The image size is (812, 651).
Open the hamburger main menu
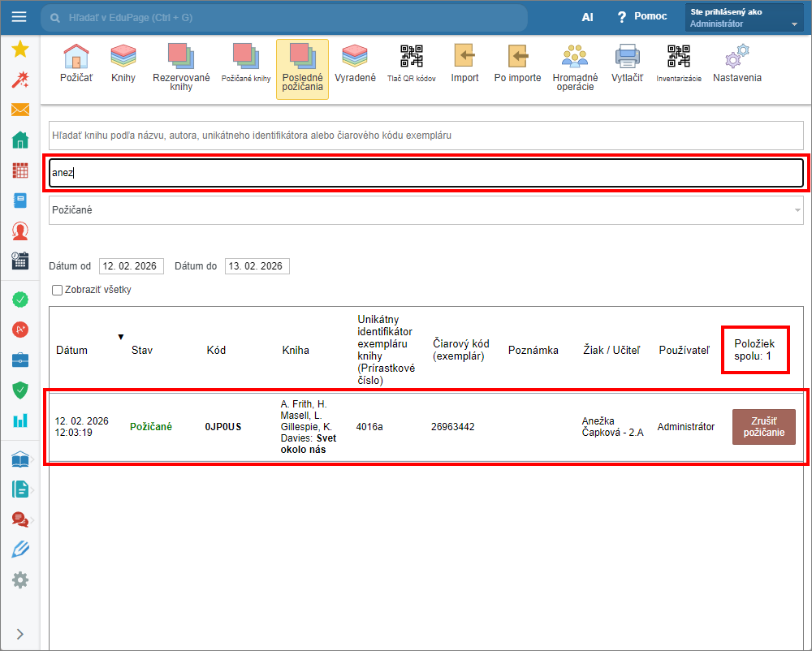(x=19, y=17)
